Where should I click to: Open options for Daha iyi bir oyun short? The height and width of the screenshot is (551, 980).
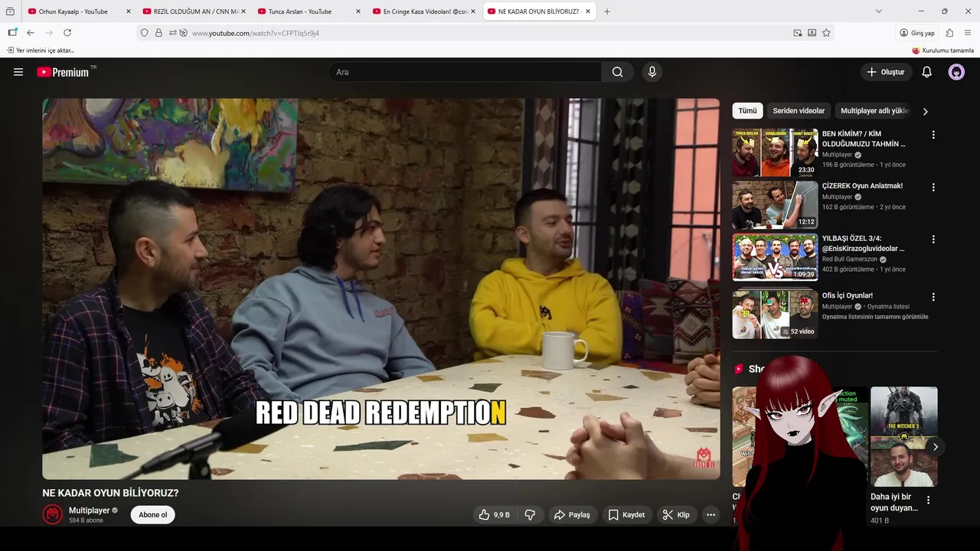point(929,500)
